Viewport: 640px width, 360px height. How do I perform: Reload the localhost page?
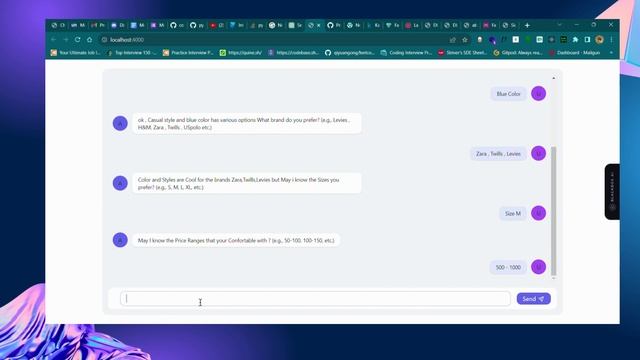coord(78,40)
